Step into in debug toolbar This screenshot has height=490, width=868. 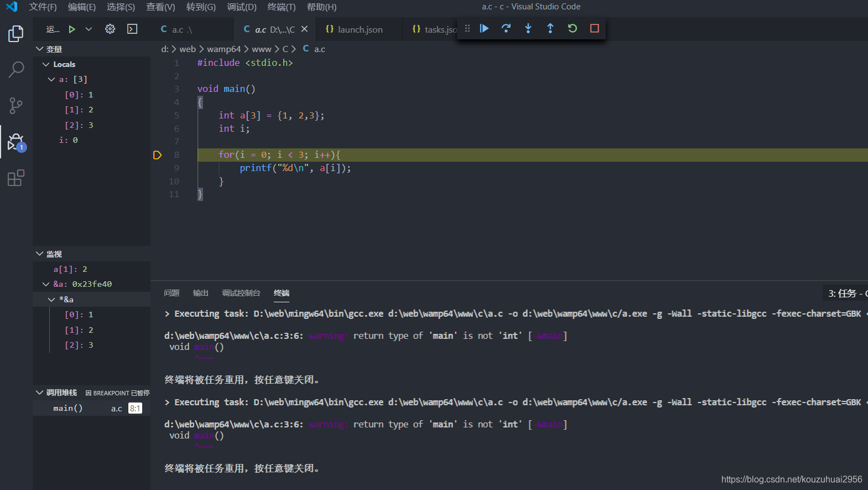(528, 28)
